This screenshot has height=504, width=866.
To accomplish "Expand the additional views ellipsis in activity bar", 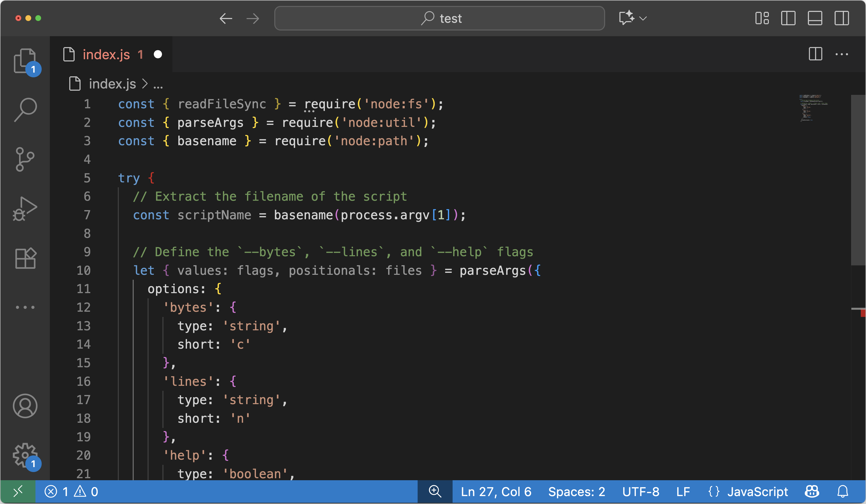I will [25, 307].
